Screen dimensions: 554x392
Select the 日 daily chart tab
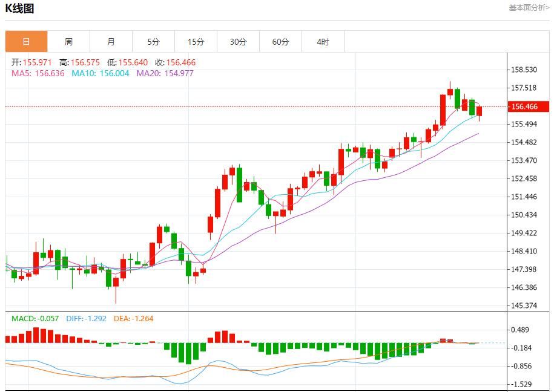point(26,42)
